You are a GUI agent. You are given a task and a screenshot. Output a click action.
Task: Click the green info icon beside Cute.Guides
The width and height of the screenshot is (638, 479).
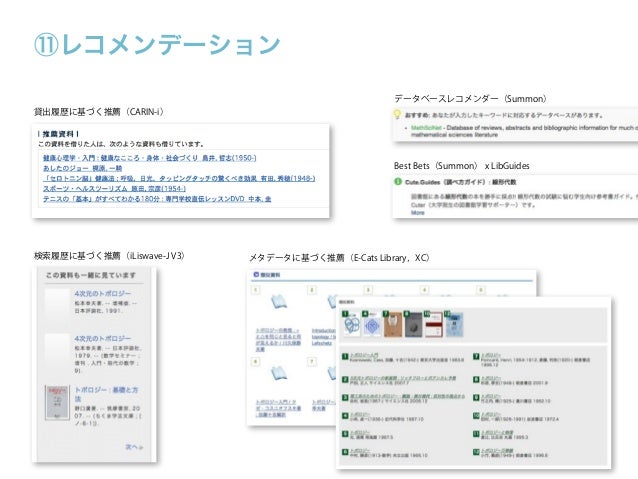click(x=398, y=182)
